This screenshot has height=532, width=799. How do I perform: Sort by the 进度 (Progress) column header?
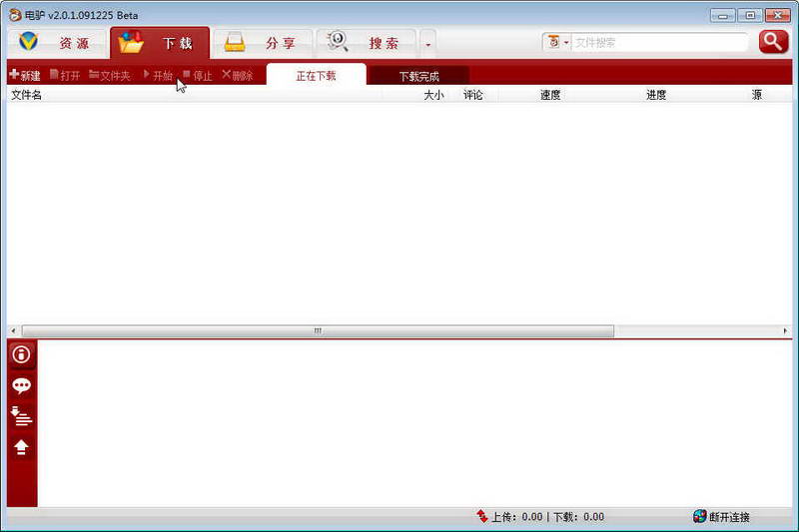pos(656,95)
